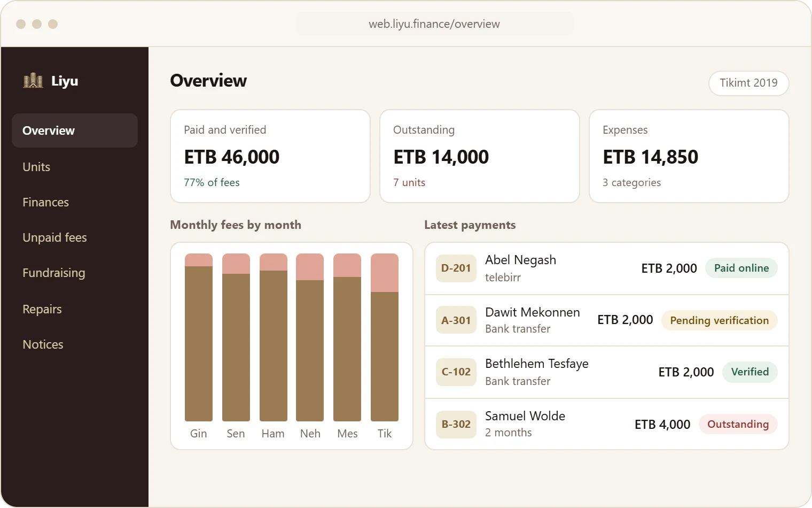Select the Ham bar in the chart
Screen dimensions: 812x508
[x=274, y=337]
